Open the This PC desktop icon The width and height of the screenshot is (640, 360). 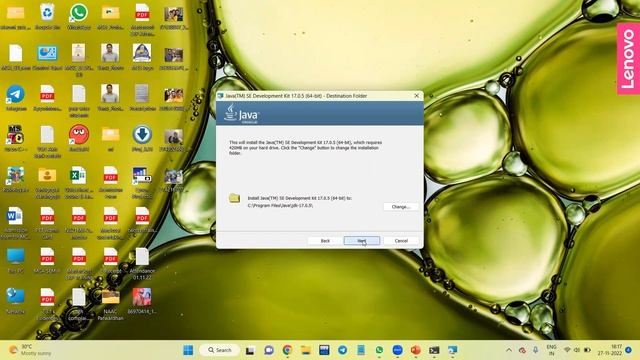16,260
